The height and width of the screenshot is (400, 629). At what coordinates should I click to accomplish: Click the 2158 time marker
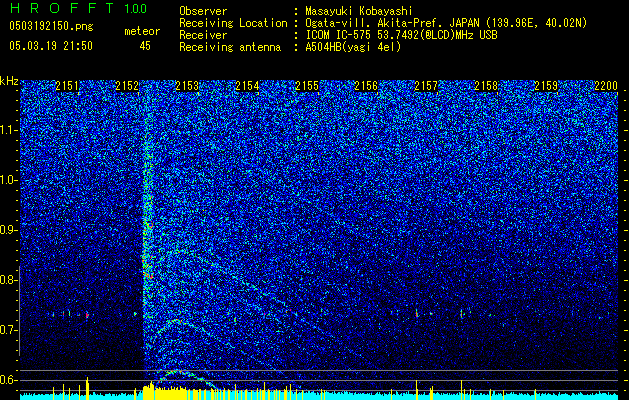click(486, 86)
